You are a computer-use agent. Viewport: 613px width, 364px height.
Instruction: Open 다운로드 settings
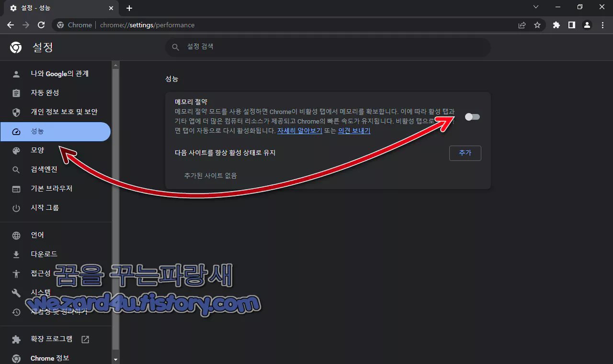tap(56, 254)
